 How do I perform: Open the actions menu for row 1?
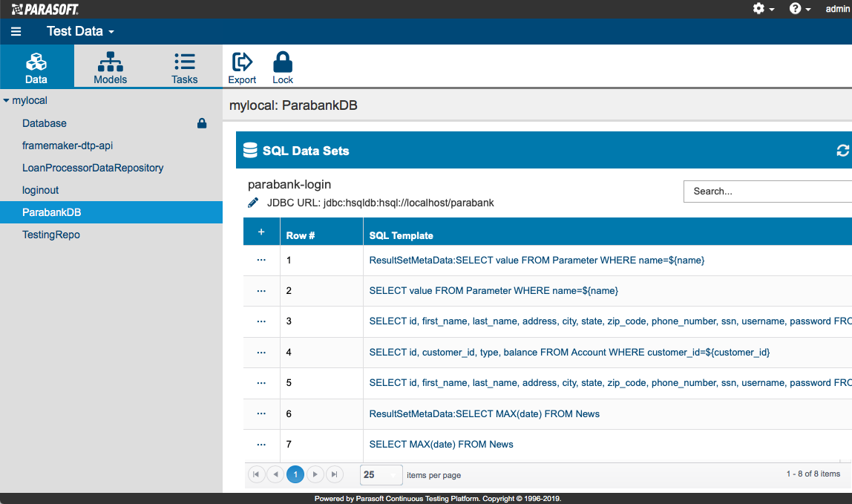[x=261, y=260]
